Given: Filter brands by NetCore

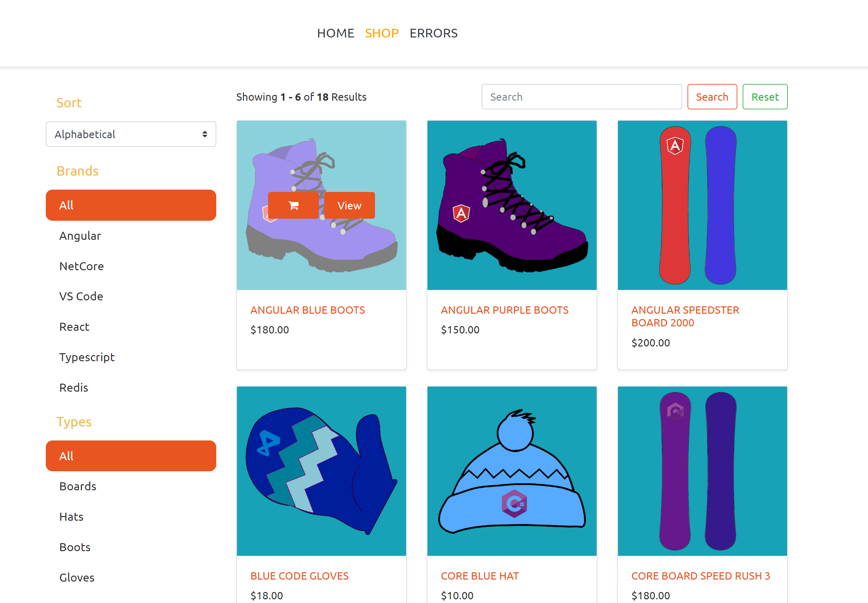Looking at the screenshot, I should click(82, 266).
